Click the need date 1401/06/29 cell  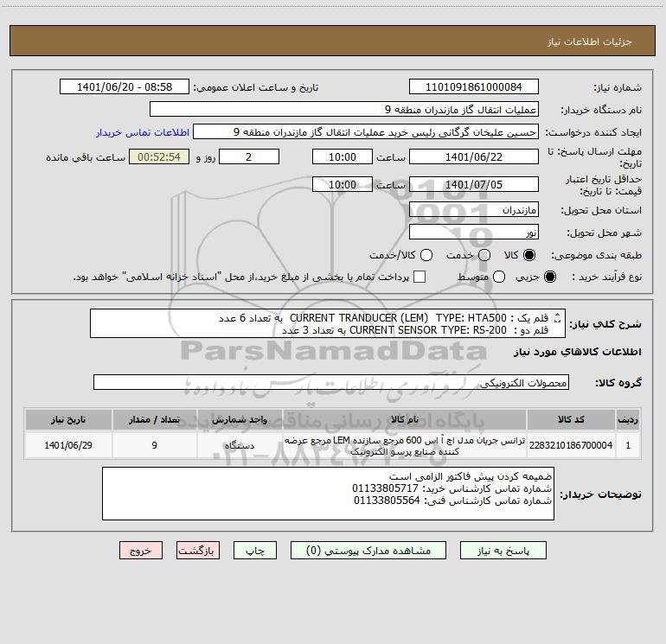pos(68,445)
